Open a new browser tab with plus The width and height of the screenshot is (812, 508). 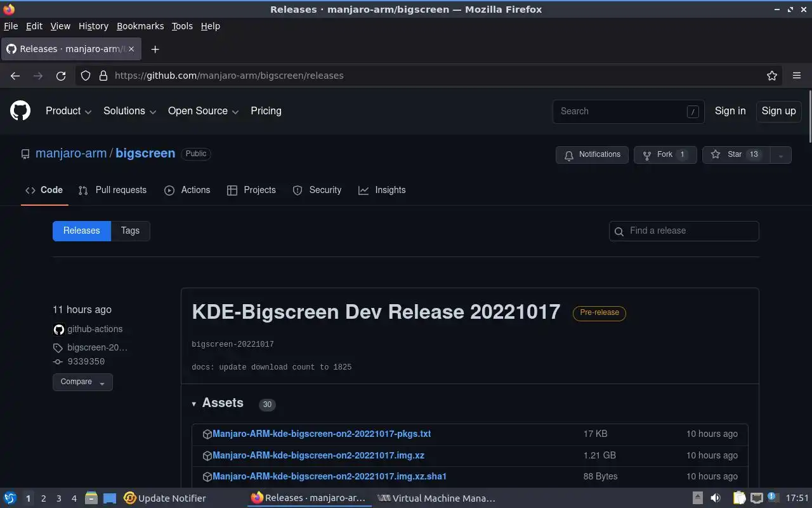click(x=155, y=49)
